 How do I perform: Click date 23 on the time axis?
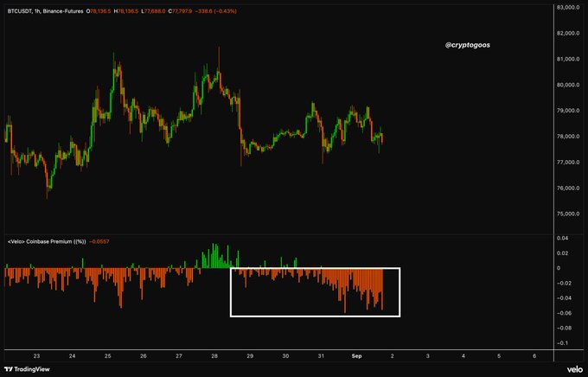click(x=36, y=356)
